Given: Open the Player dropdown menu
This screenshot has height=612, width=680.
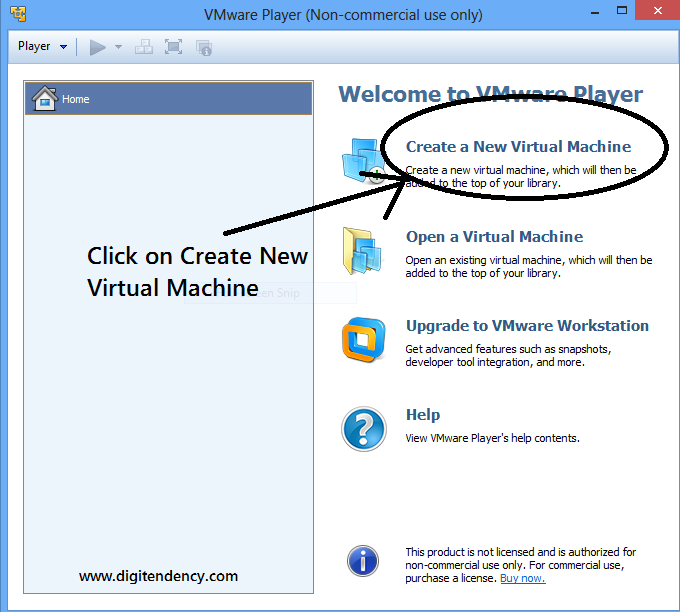Looking at the screenshot, I should point(42,46).
